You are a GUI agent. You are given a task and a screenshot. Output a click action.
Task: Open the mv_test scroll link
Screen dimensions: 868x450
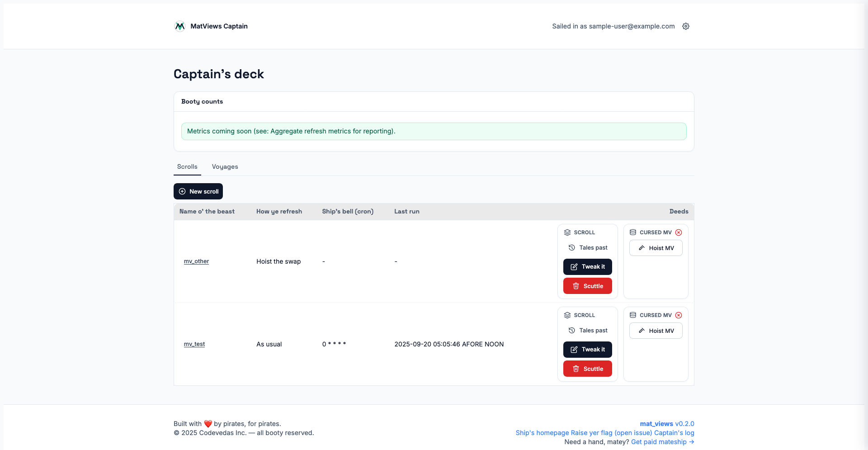click(194, 344)
